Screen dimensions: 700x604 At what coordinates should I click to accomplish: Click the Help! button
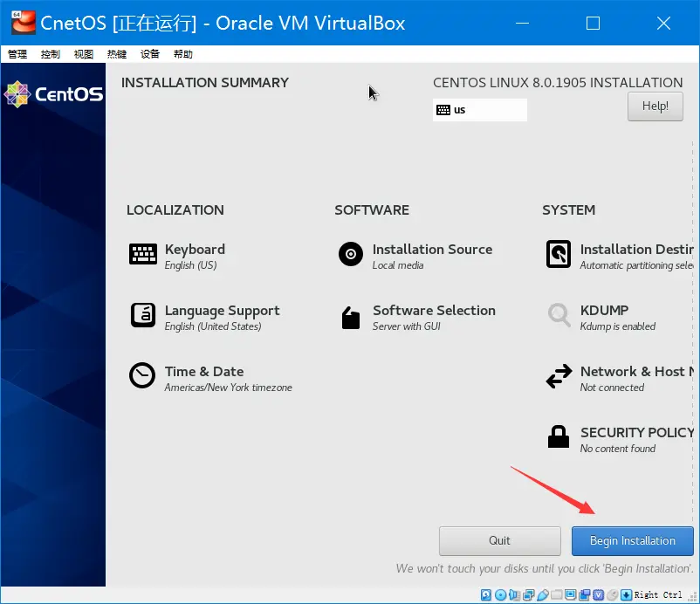[x=655, y=106]
